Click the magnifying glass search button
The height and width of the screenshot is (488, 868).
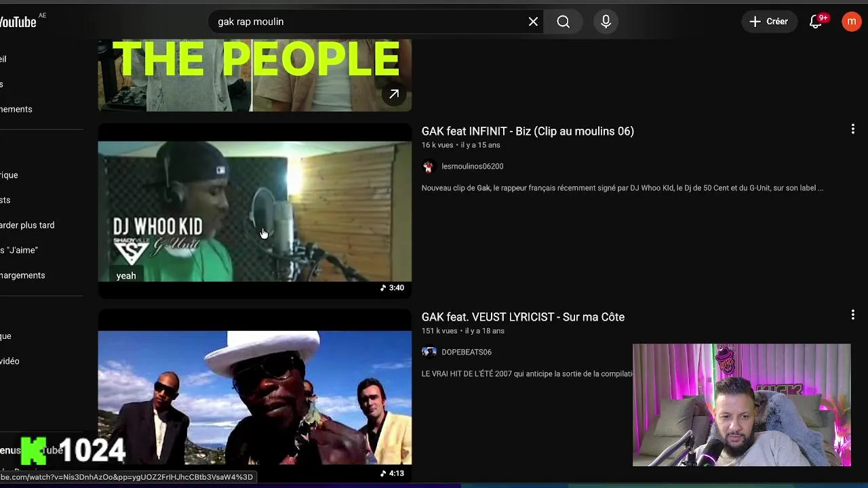pos(564,22)
